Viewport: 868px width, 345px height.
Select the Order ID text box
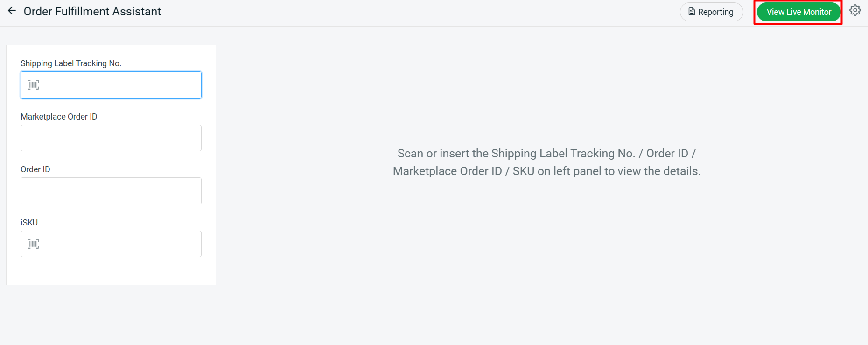111,191
